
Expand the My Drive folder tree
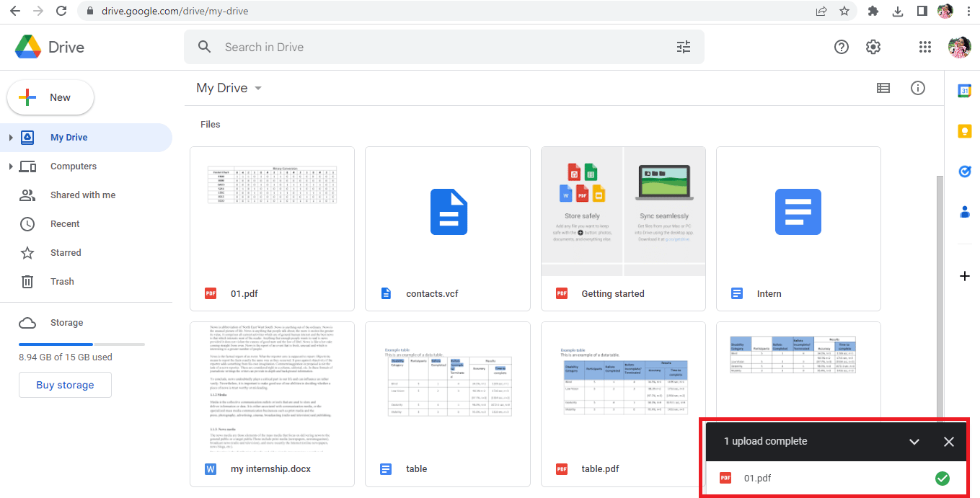pyautogui.click(x=10, y=138)
